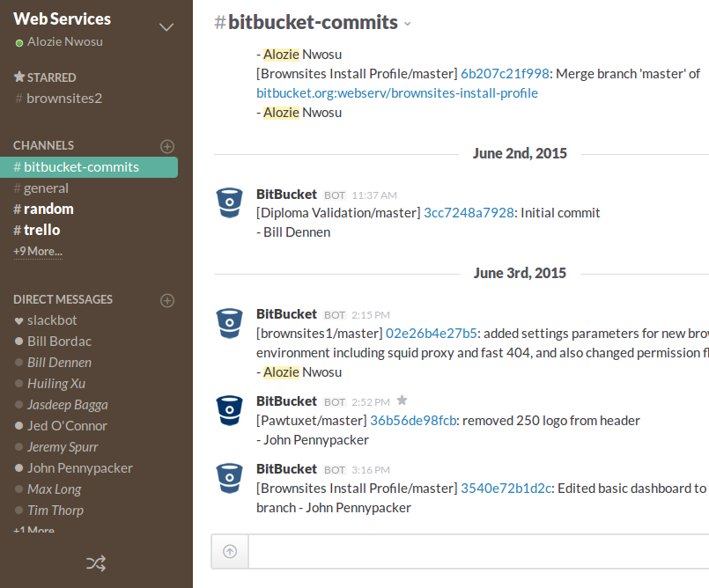Click '- Bill Dennen' commit author text

[293, 232]
